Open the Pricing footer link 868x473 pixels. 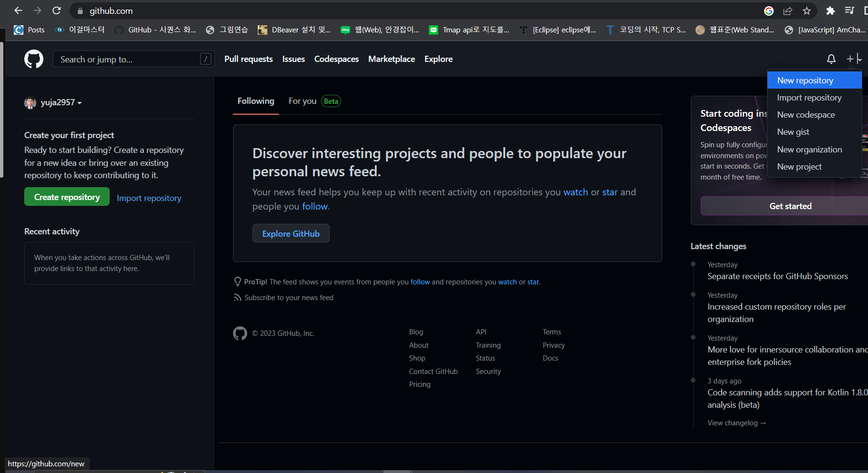tap(420, 384)
